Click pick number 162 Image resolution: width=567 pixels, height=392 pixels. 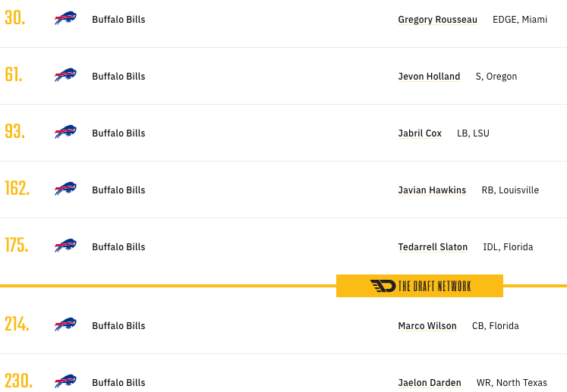coord(17,188)
